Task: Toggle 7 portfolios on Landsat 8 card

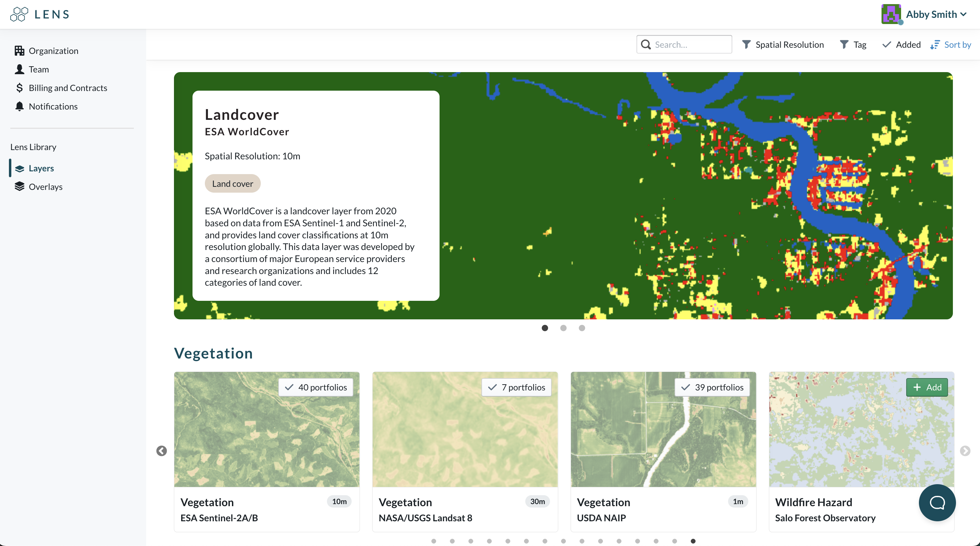Action: pos(516,387)
